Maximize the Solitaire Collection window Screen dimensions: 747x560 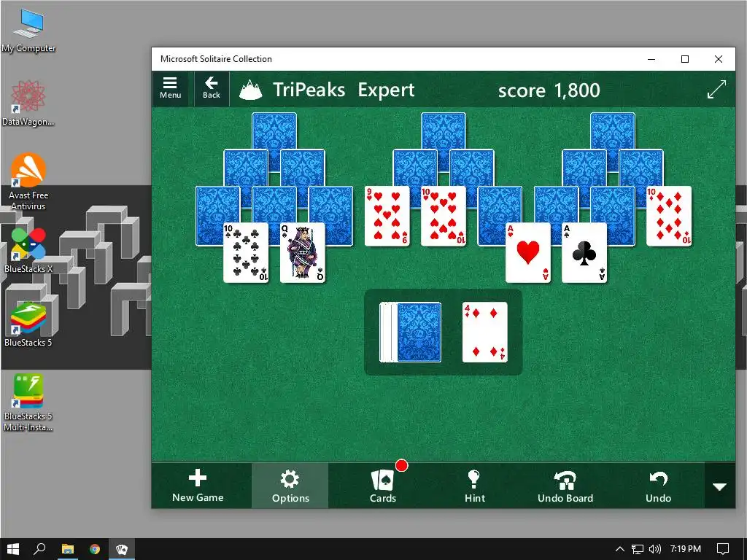click(x=685, y=59)
